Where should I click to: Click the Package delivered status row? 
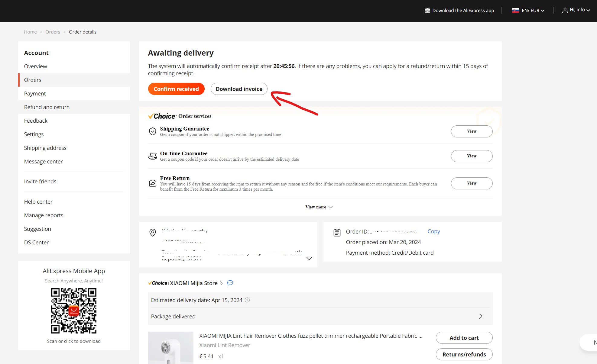pos(320,316)
